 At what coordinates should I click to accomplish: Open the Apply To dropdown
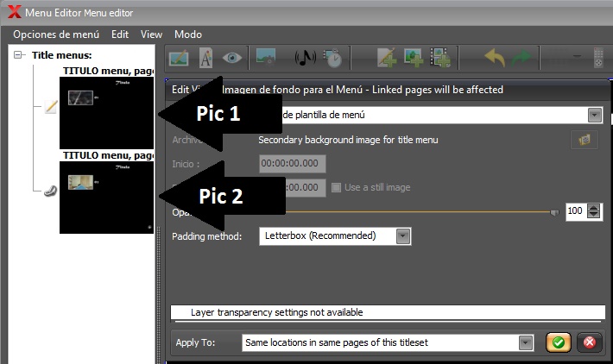coord(526,343)
